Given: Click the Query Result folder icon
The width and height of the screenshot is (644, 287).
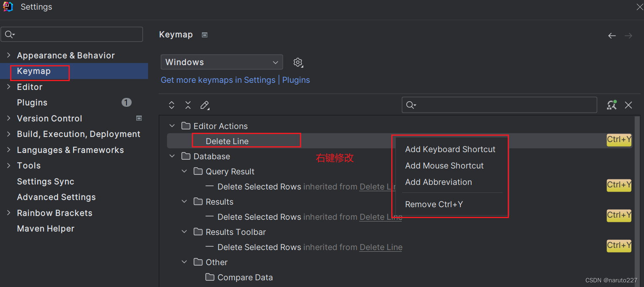Looking at the screenshot, I should coord(198,171).
